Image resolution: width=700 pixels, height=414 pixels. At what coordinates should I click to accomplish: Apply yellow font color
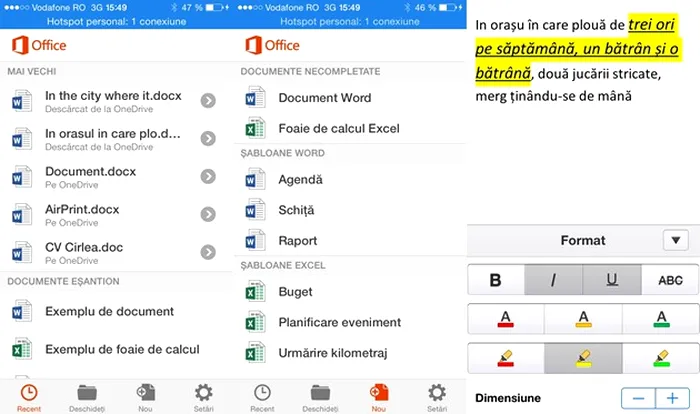point(583,319)
